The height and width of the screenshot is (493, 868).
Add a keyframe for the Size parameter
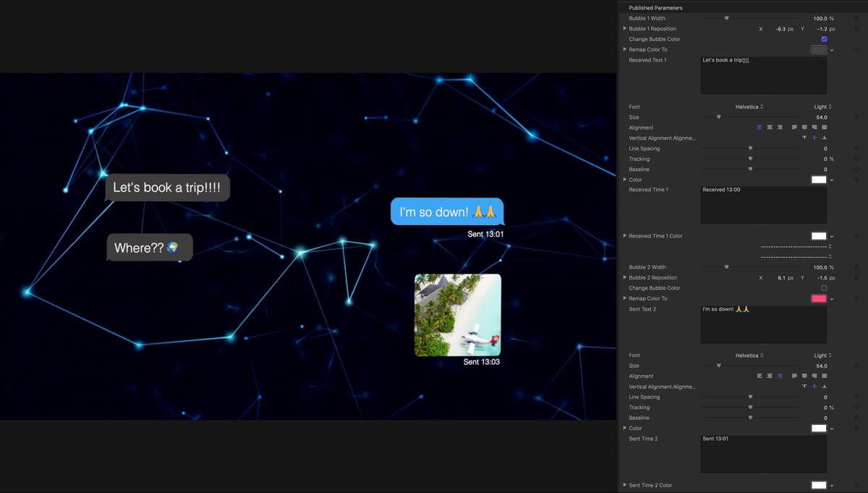click(856, 117)
